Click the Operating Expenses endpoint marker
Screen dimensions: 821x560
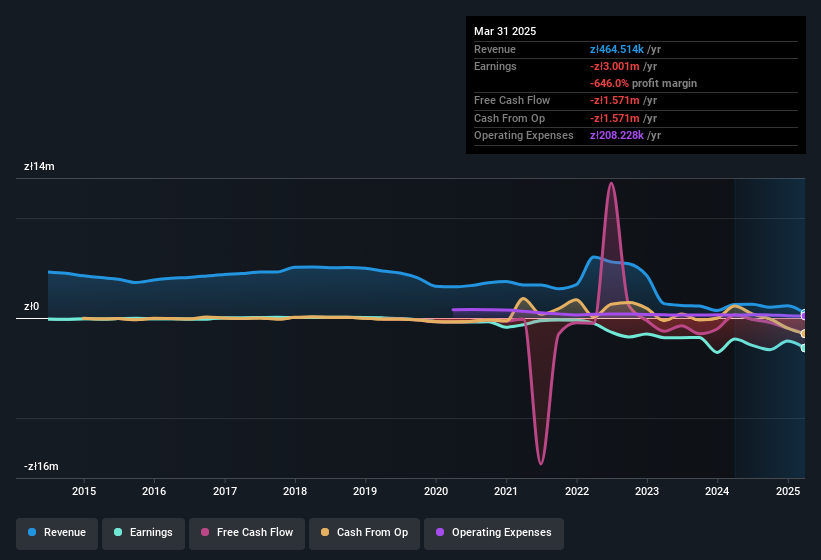(804, 316)
